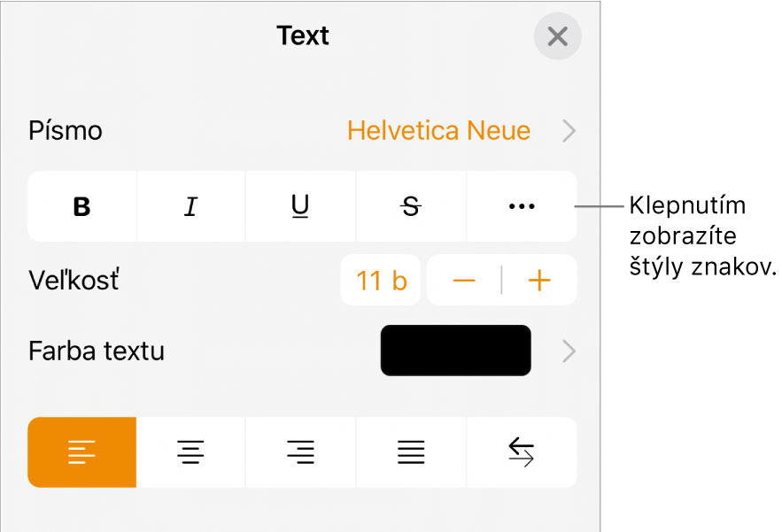Decrease font size with the minus button
782x532 pixels.
point(463,280)
